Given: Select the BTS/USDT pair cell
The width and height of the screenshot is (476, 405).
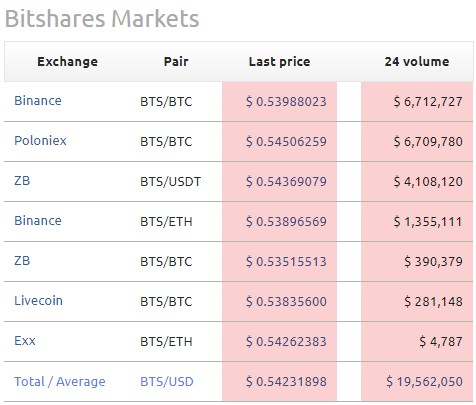Looking at the screenshot, I should (170, 182).
